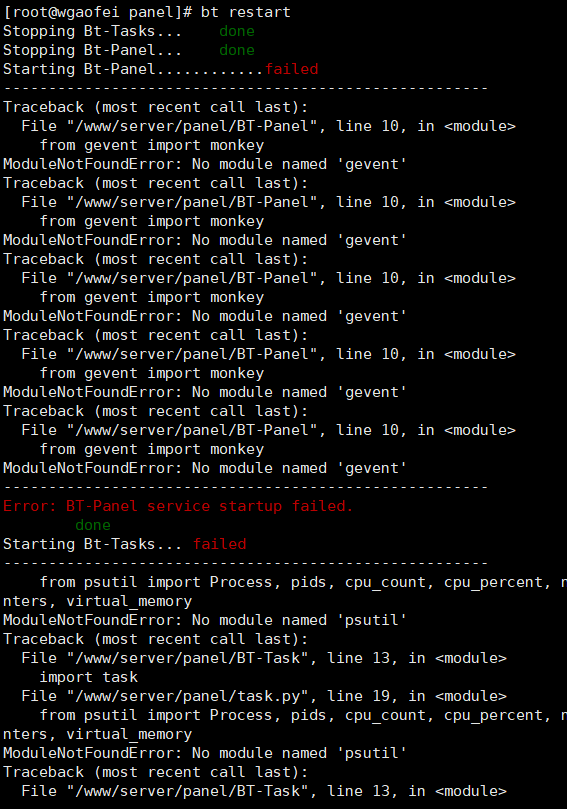Click the first 'from gevent import monkey' line
The image size is (567, 809).
[152, 145]
